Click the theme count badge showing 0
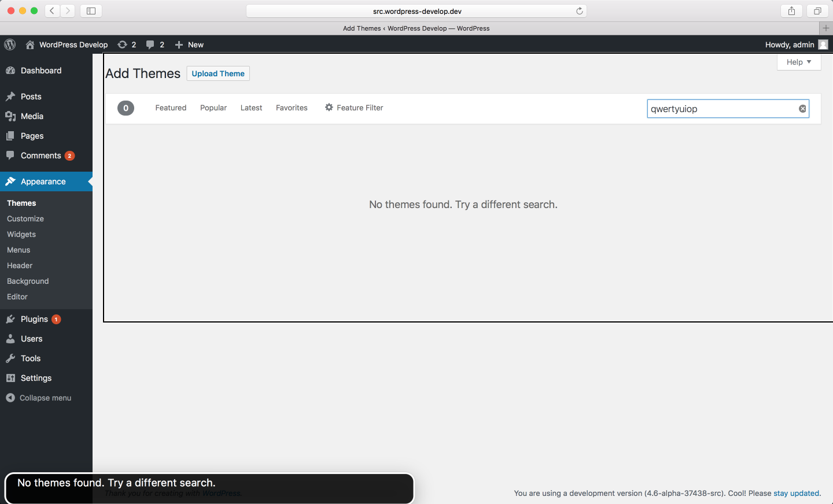The image size is (833, 504). pyautogui.click(x=126, y=108)
